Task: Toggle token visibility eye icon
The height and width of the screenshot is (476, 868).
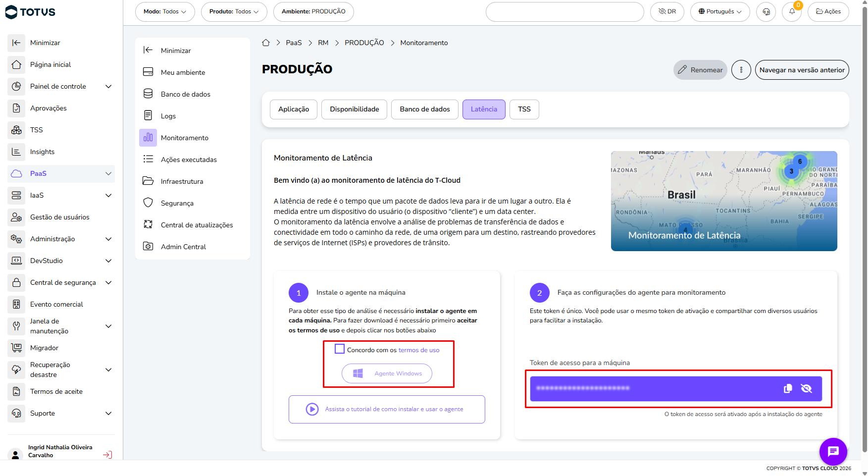Action: click(x=807, y=388)
